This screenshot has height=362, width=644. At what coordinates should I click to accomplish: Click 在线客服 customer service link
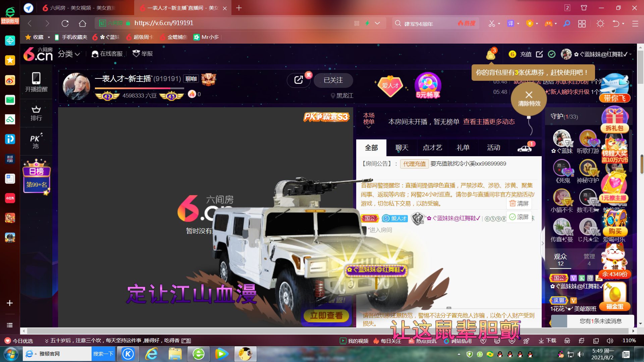[x=107, y=54]
